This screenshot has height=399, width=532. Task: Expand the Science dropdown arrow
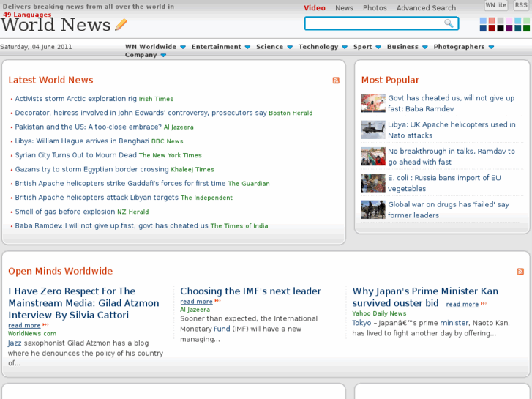[289, 47]
